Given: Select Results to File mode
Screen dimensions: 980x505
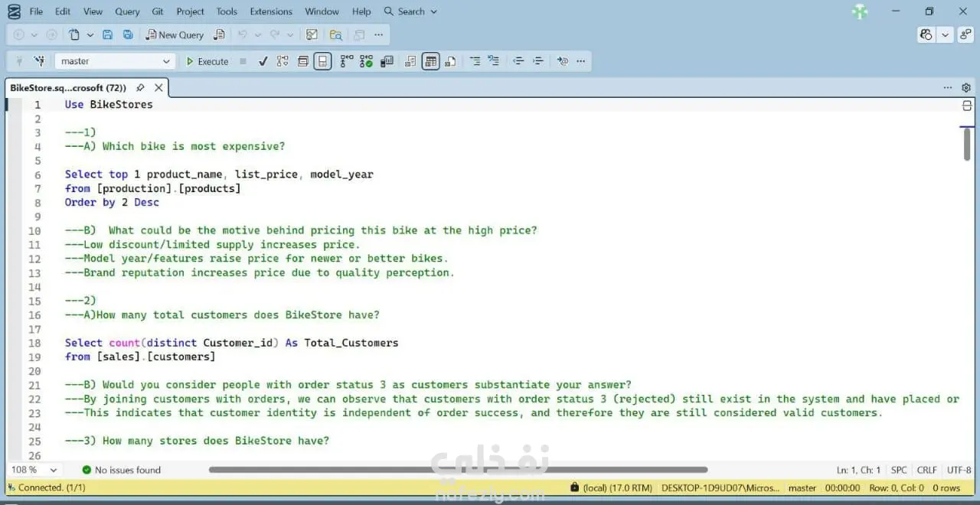Looking at the screenshot, I should pyautogui.click(x=450, y=61).
